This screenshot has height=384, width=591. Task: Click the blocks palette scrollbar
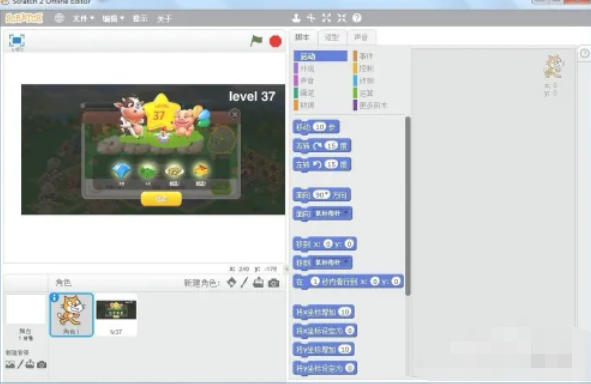coord(407,207)
